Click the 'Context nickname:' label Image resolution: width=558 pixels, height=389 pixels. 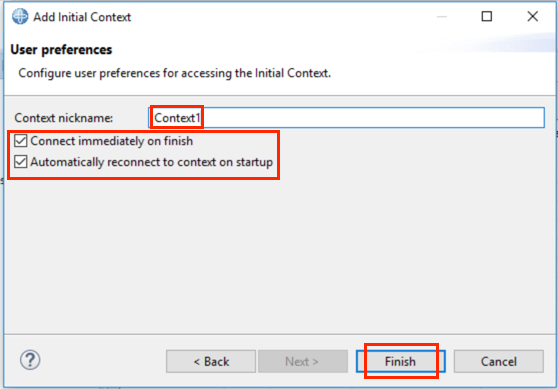pos(64,118)
